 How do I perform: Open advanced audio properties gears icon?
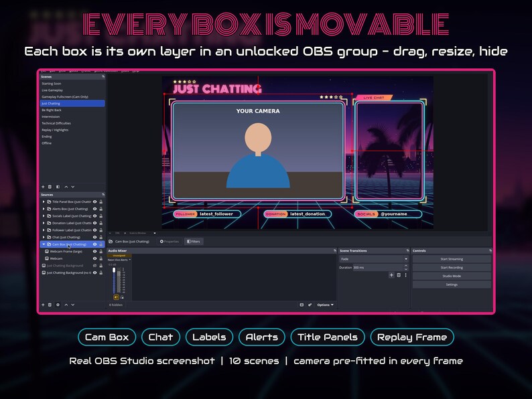click(x=310, y=305)
